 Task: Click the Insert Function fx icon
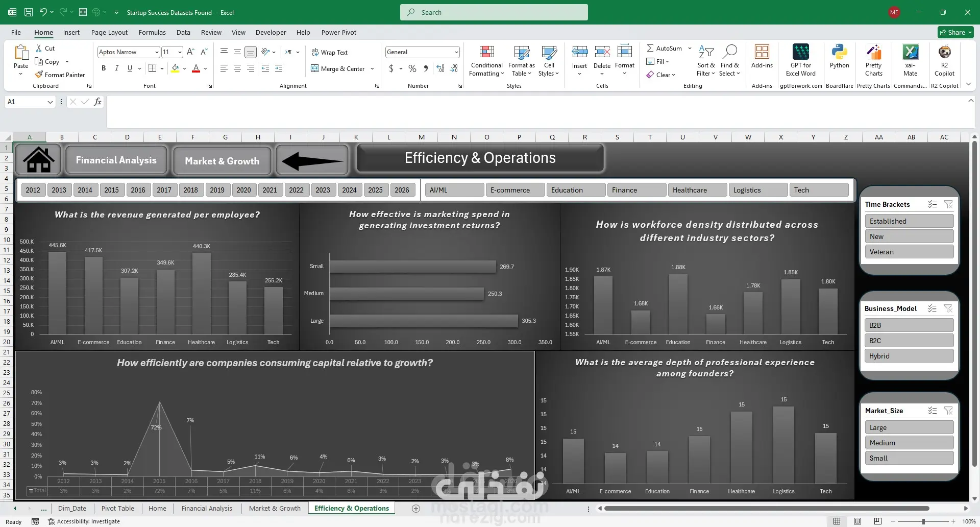click(97, 102)
